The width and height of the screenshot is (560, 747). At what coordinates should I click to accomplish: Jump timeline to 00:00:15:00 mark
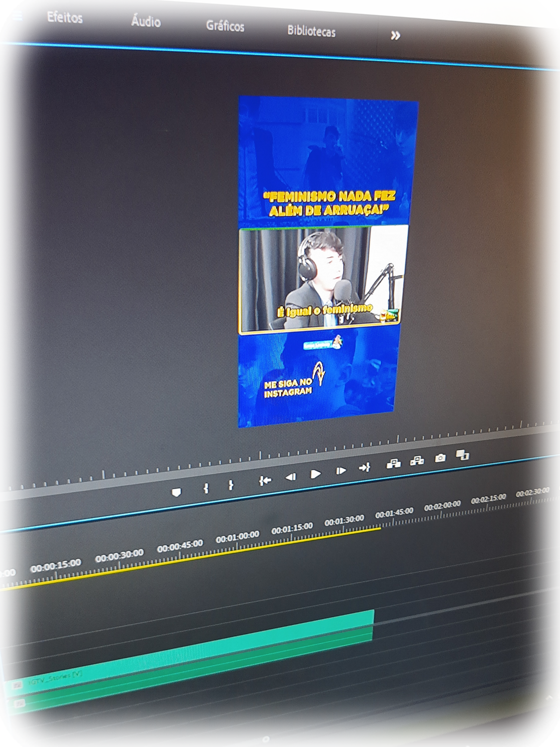pyautogui.click(x=56, y=566)
